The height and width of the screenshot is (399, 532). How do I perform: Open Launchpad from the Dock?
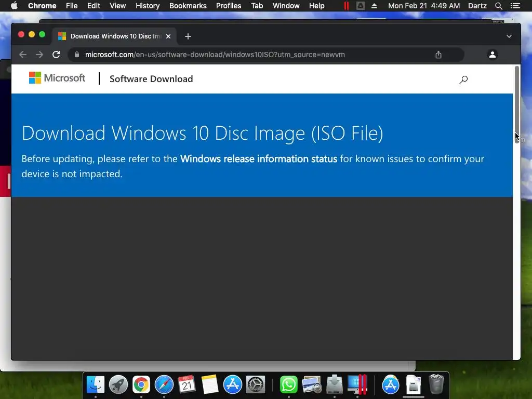pos(118,384)
